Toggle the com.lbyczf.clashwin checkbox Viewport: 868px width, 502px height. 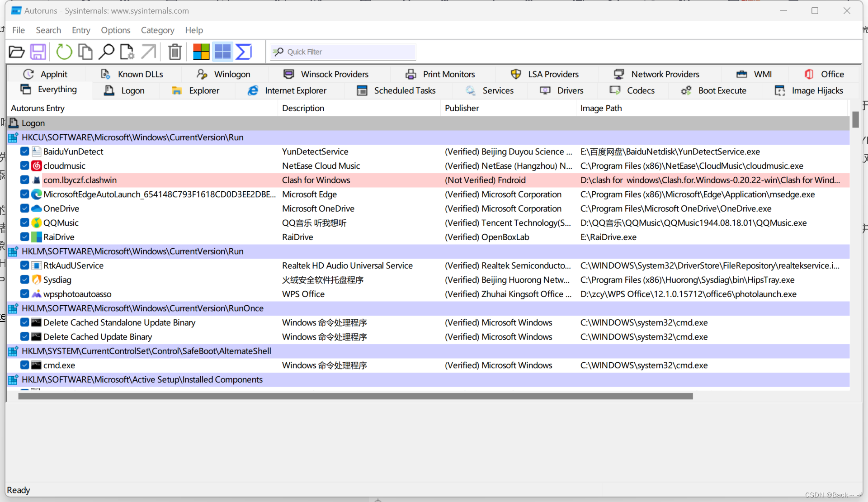pos(24,180)
